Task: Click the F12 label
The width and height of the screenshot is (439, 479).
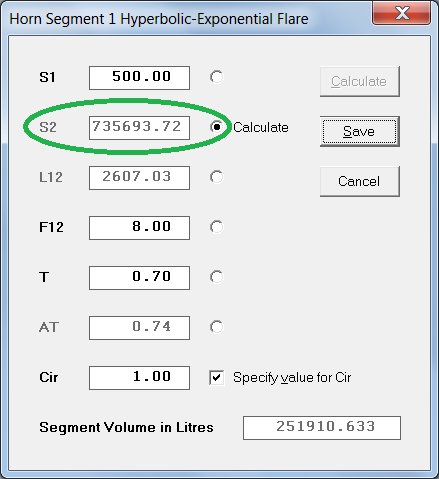Action: point(51,227)
